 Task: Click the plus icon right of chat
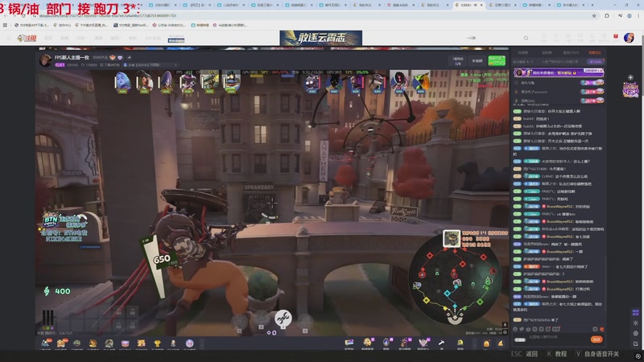(x=630, y=77)
